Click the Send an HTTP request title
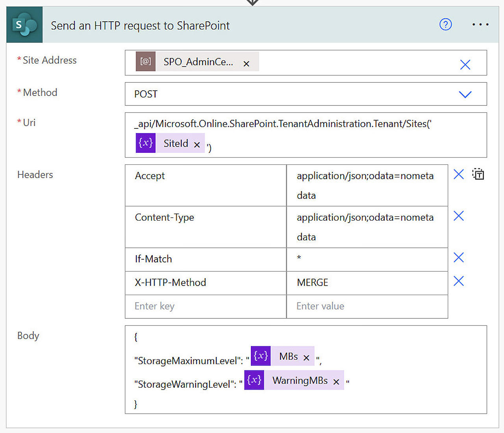 click(140, 25)
